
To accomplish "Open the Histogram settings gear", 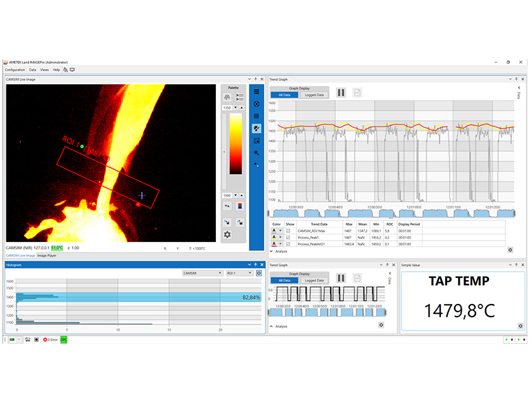I will 259,272.
